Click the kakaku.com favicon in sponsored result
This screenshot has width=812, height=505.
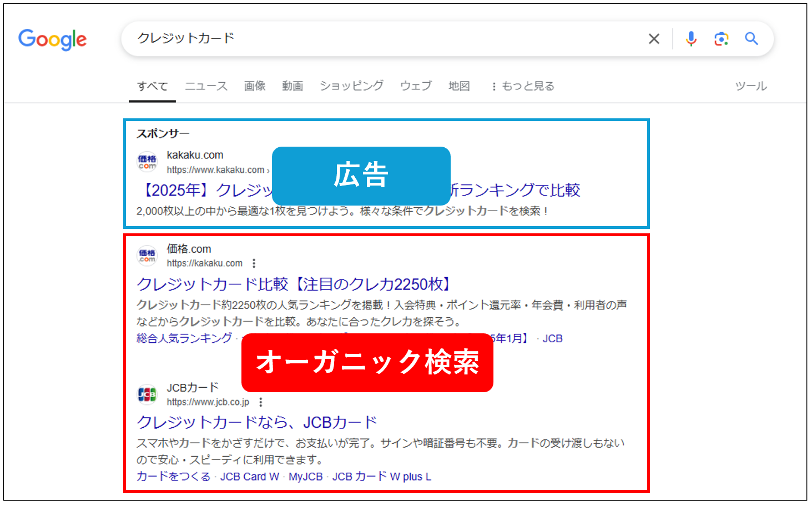(x=147, y=162)
